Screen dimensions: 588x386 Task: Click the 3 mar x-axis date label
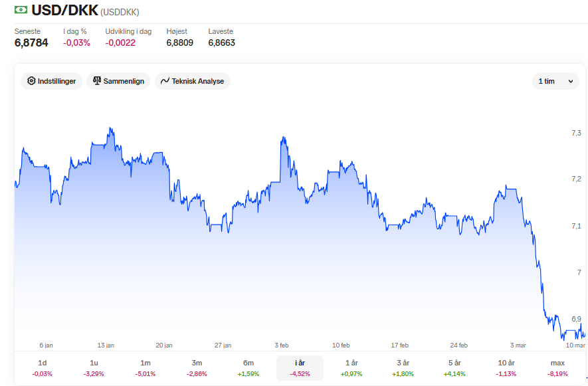tap(518, 345)
